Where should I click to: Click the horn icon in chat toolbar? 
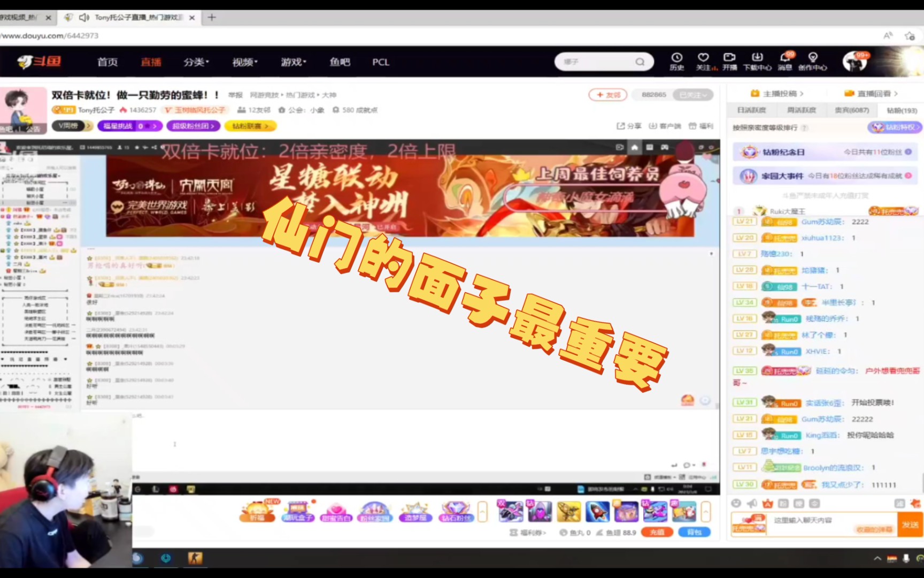click(752, 504)
